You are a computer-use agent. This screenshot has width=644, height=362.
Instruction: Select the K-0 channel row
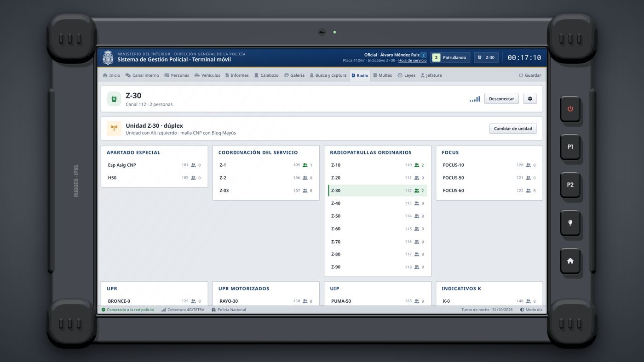pyautogui.click(x=489, y=301)
